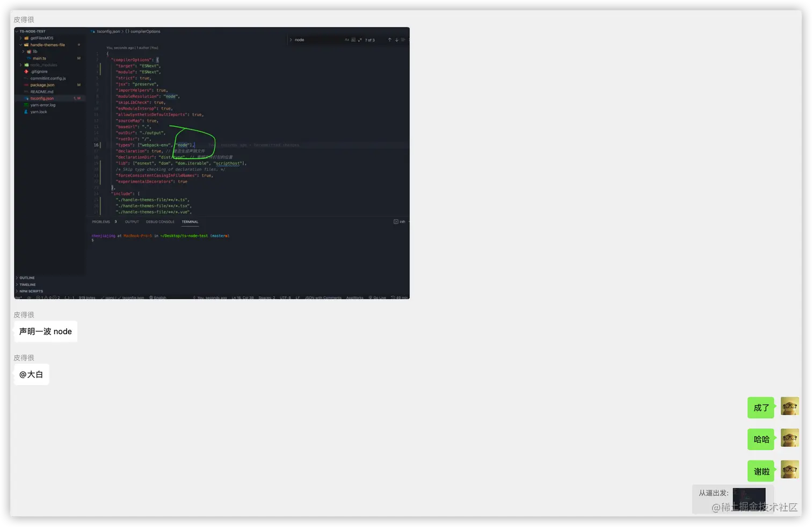The width and height of the screenshot is (812, 527).
Task: Expand the getFilesMD5 folder in explorer
Action: click(x=20, y=38)
